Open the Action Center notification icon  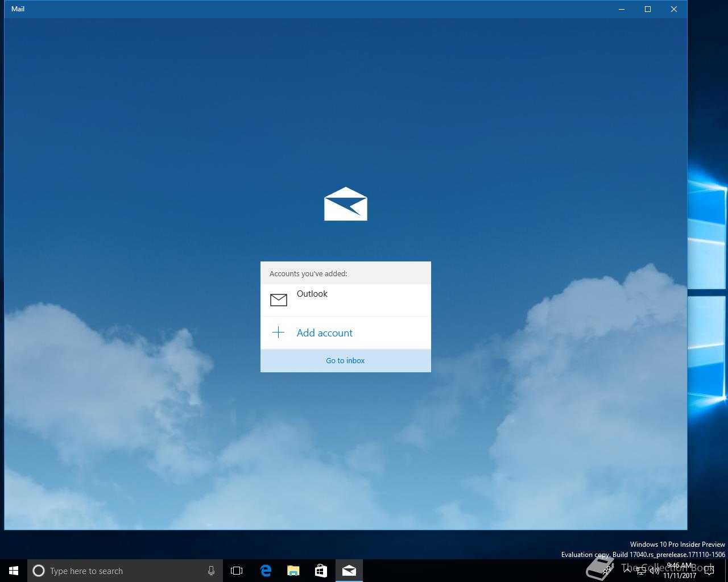click(x=709, y=571)
